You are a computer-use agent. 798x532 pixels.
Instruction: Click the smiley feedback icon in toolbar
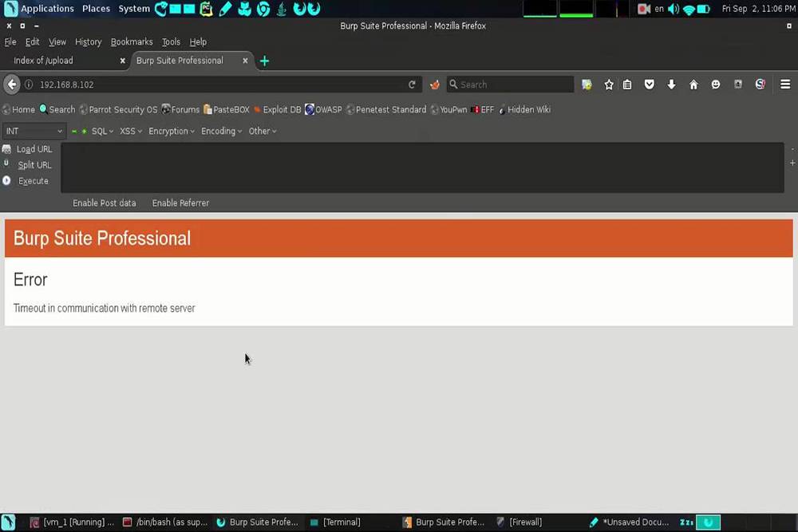coord(715,84)
